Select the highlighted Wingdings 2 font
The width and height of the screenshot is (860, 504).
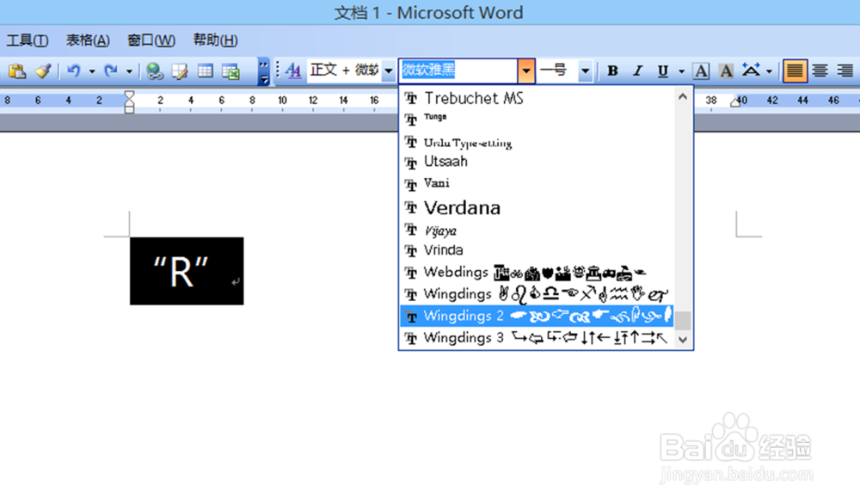537,316
